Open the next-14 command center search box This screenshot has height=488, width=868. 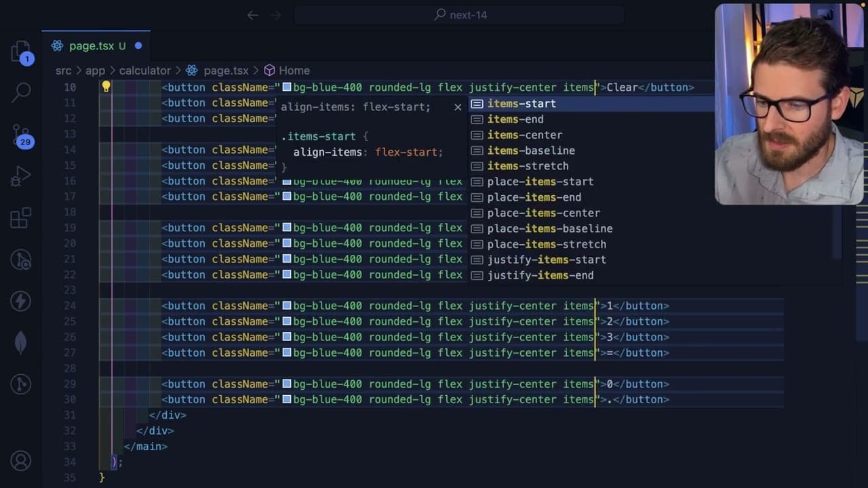[458, 15]
